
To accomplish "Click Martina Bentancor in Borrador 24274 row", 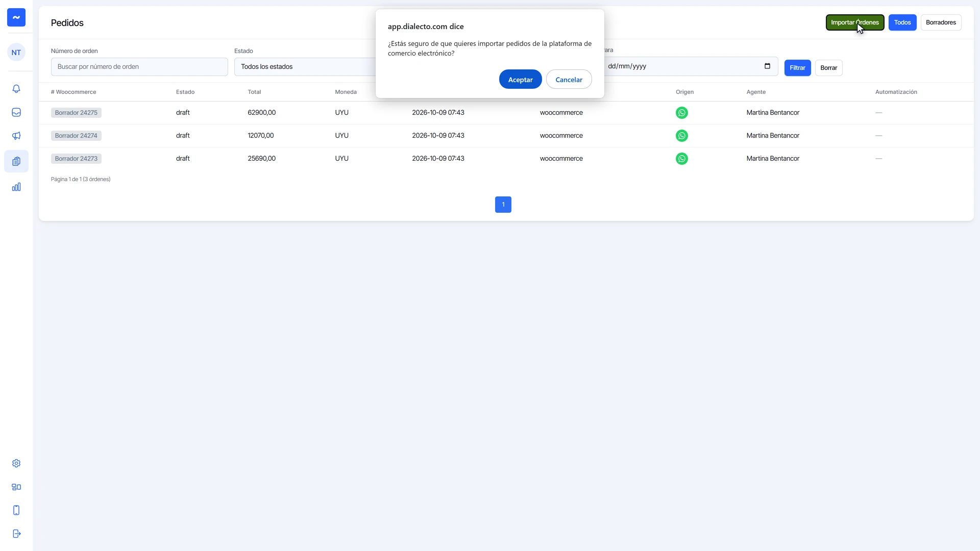I will (773, 136).
